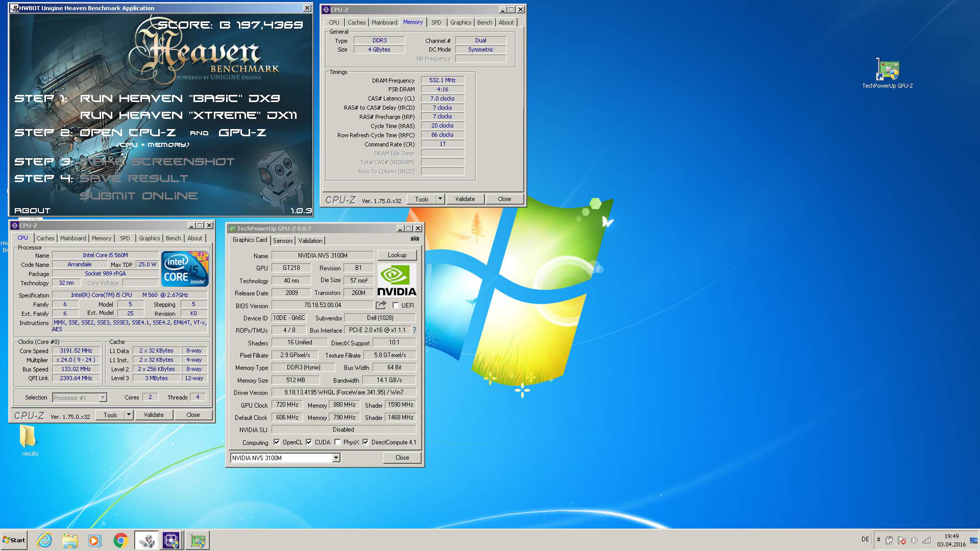
Task: Toggle the DirectCompute 4.1 checkbox
Action: (365, 442)
